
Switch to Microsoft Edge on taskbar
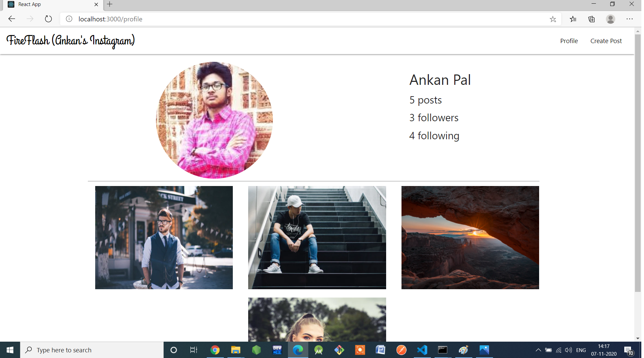click(298, 350)
